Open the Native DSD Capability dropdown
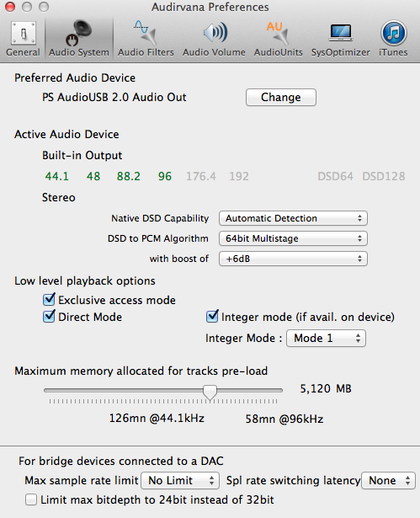 pos(293,218)
